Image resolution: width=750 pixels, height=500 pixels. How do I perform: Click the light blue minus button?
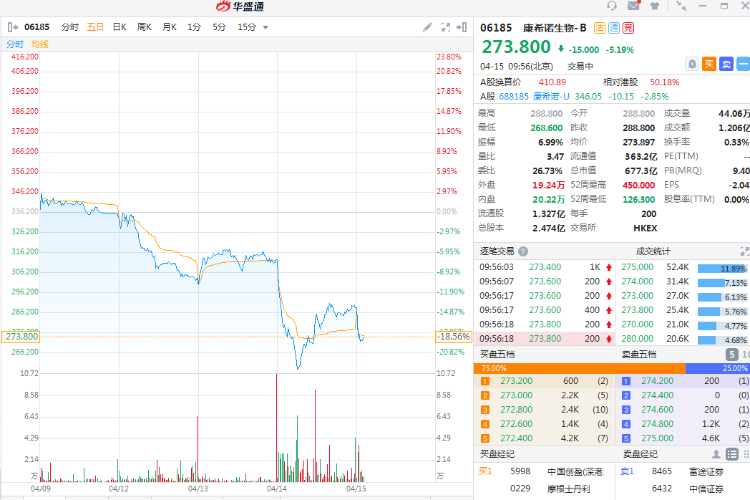click(x=743, y=64)
